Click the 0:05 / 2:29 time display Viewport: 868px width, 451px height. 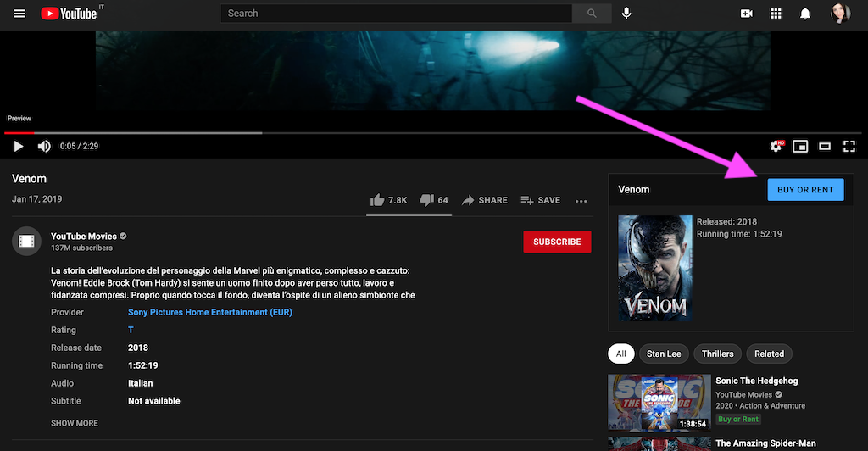(79, 146)
